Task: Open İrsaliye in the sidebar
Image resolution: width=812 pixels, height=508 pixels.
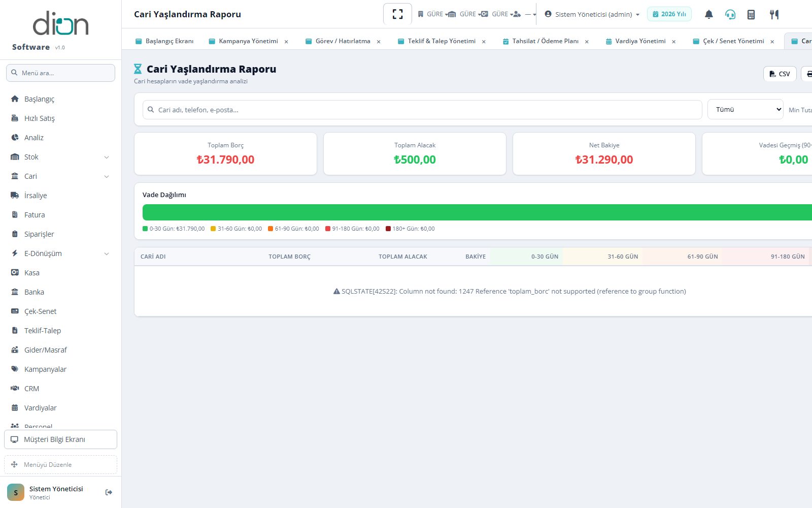Action: (60, 196)
